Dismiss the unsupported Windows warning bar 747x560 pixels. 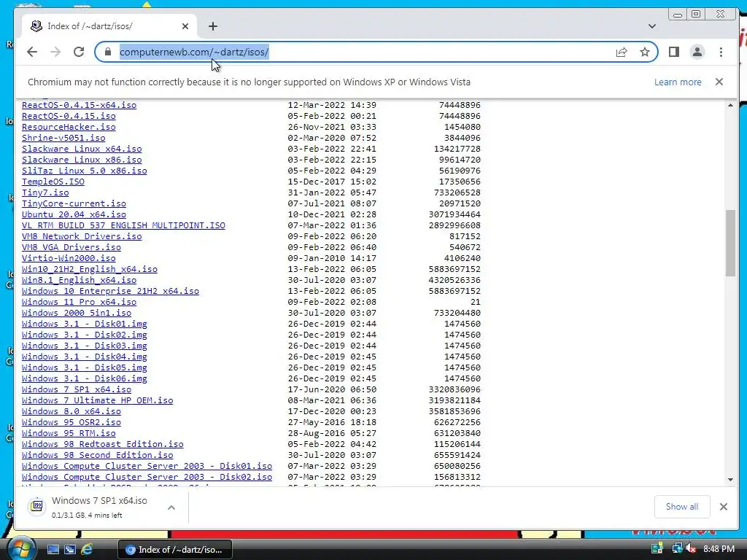(719, 82)
